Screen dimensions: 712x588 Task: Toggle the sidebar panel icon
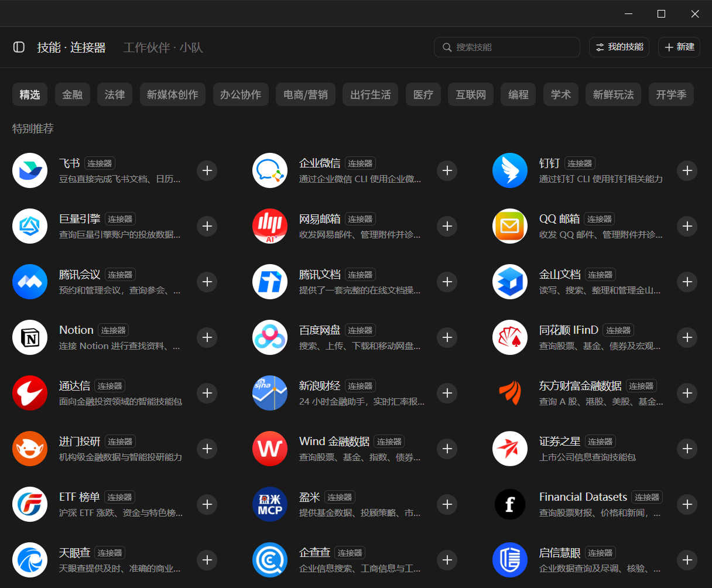(19, 47)
